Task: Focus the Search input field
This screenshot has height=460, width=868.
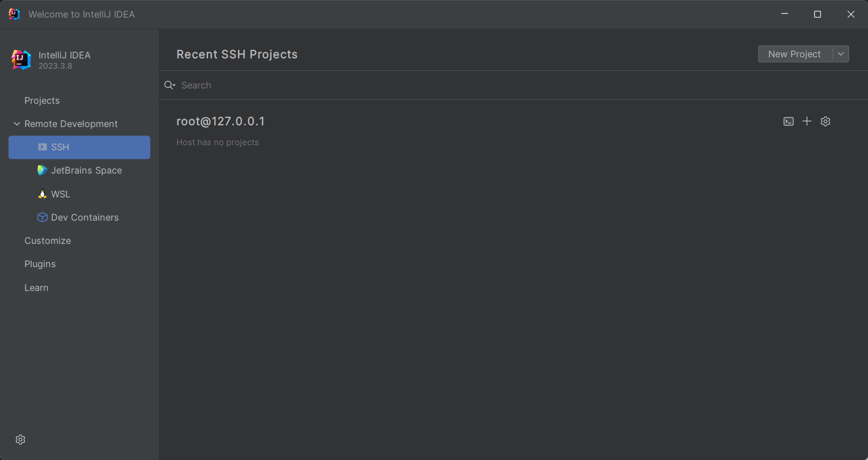Action: coord(397,85)
